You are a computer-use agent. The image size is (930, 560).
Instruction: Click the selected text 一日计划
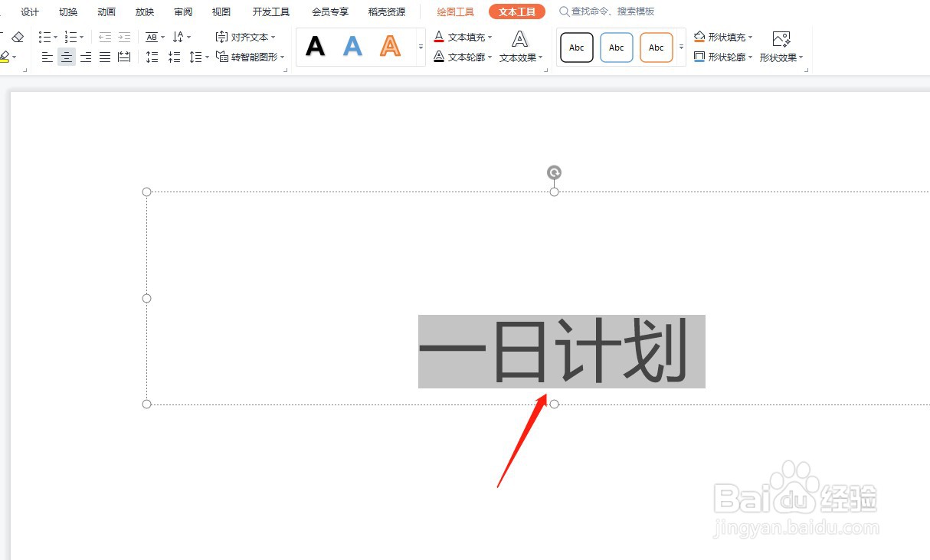(x=562, y=351)
